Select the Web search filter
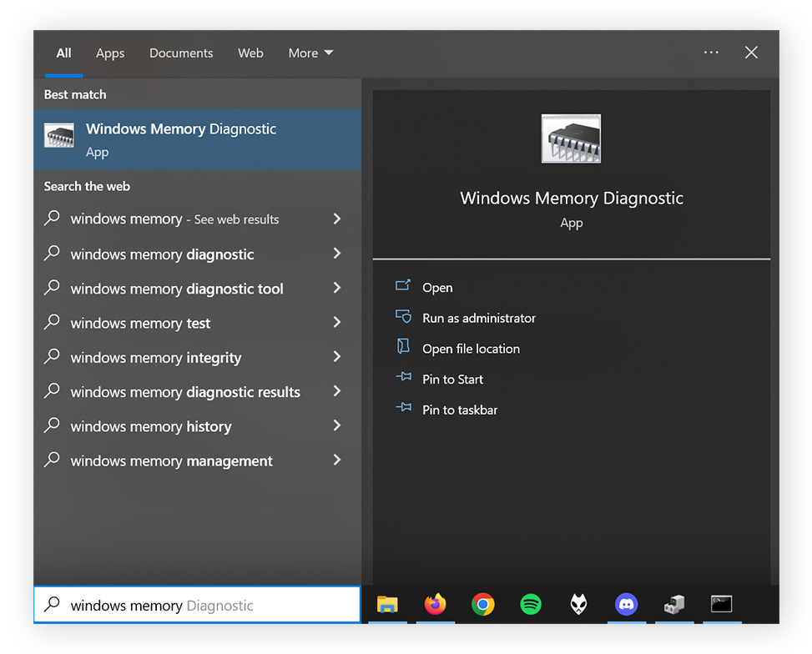Screen dimensions: 812x654 250,53
